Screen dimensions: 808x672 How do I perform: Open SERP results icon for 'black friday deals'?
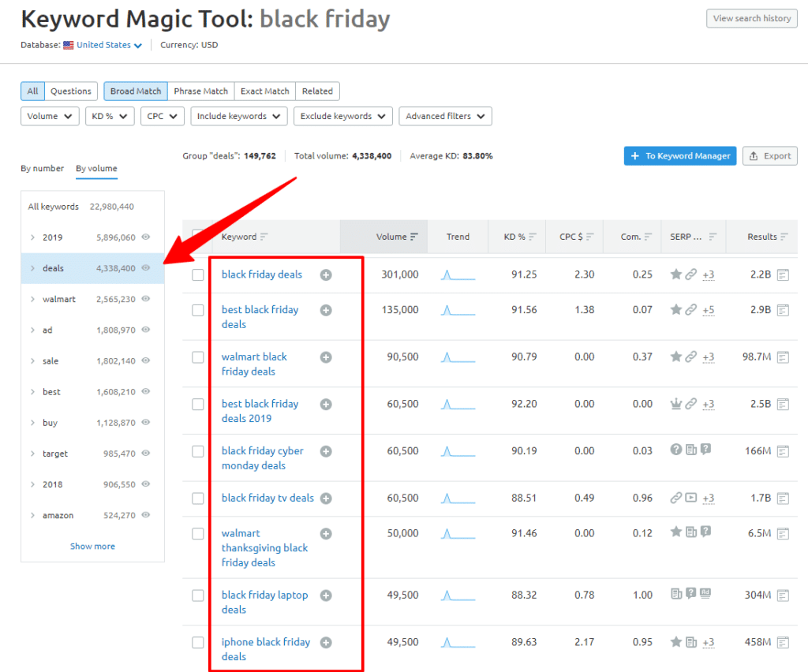[783, 274]
